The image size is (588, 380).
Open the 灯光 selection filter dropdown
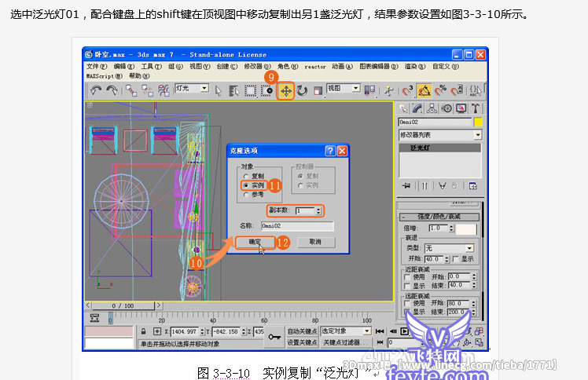point(204,89)
